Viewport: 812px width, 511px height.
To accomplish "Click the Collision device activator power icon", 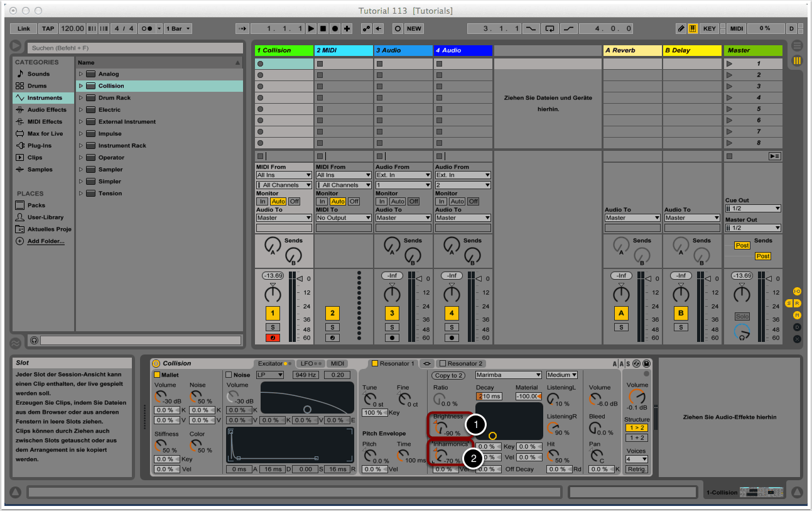I will pos(156,363).
